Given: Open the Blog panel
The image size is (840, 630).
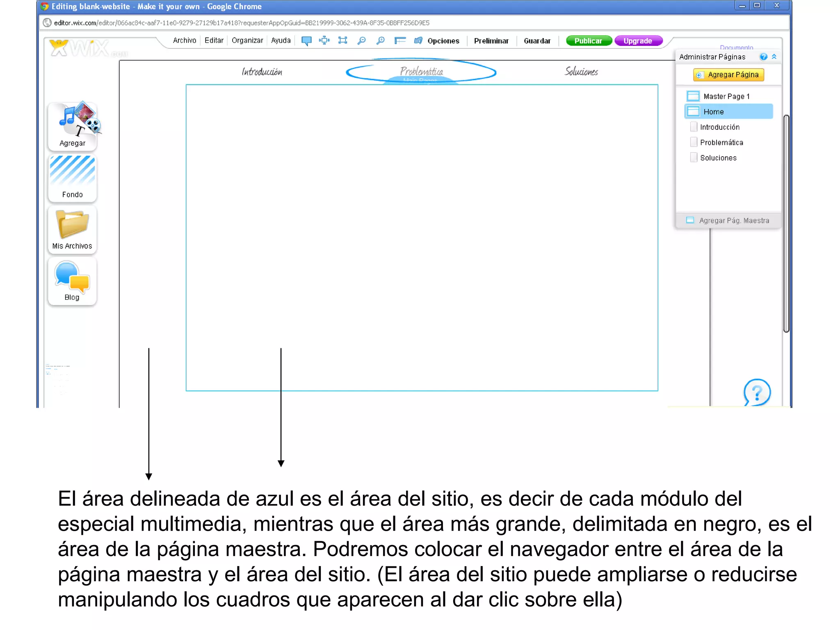Looking at the screenshot, I should click(73, 281).
